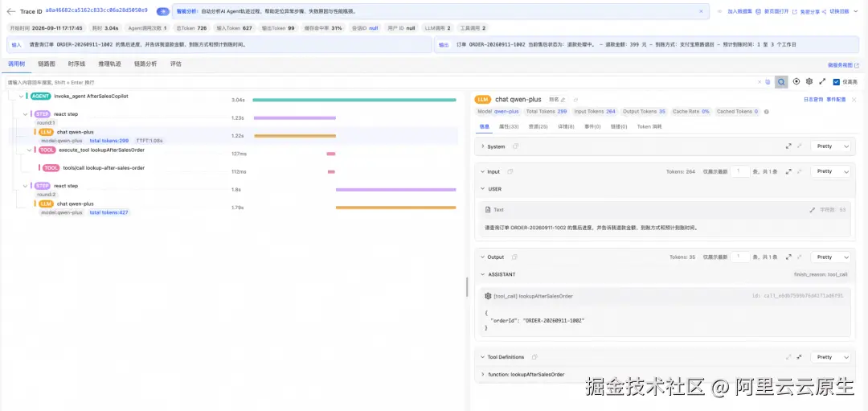Screen dimensions: 868x411
Task: Maximize the System section with expand arrows
Action: (788, 146)
